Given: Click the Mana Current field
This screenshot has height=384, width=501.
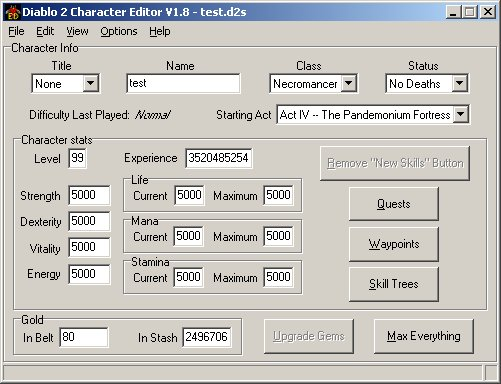Looking at the screenshot, I should 188,236.
